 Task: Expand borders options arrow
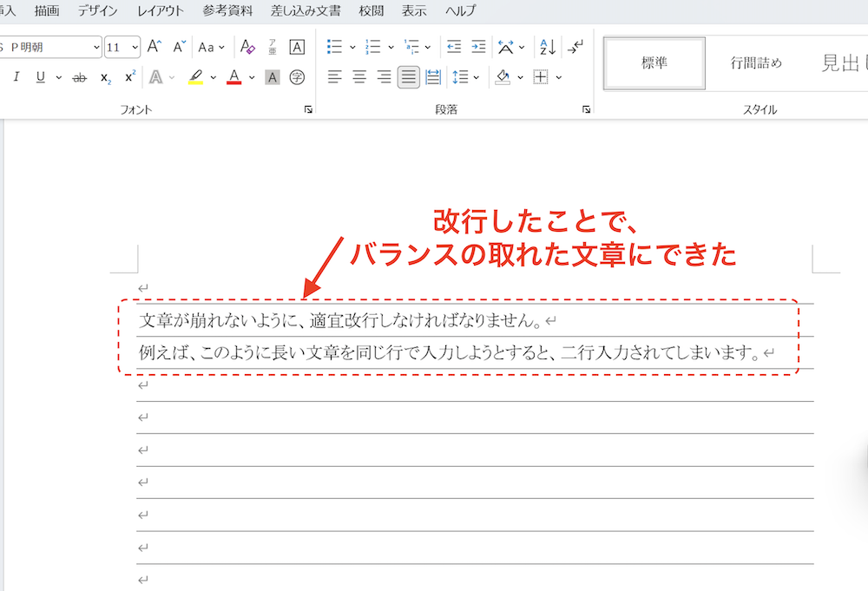[x=558, y=77]
